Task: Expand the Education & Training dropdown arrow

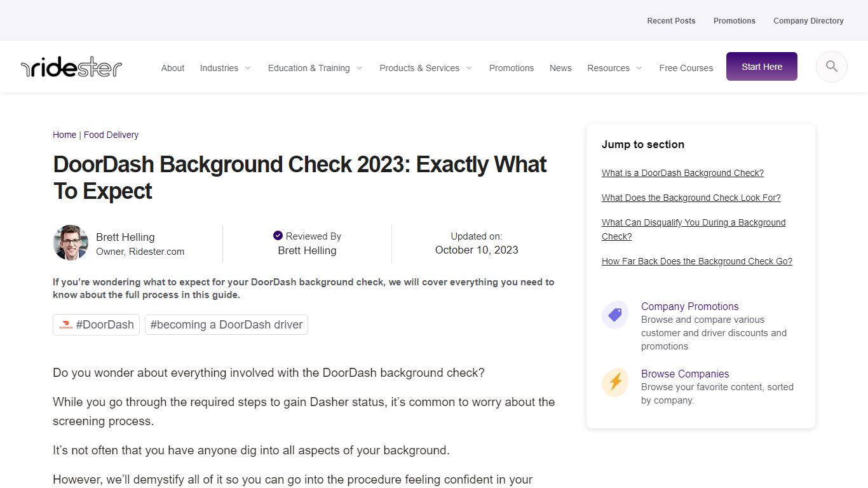Action: 359,68
